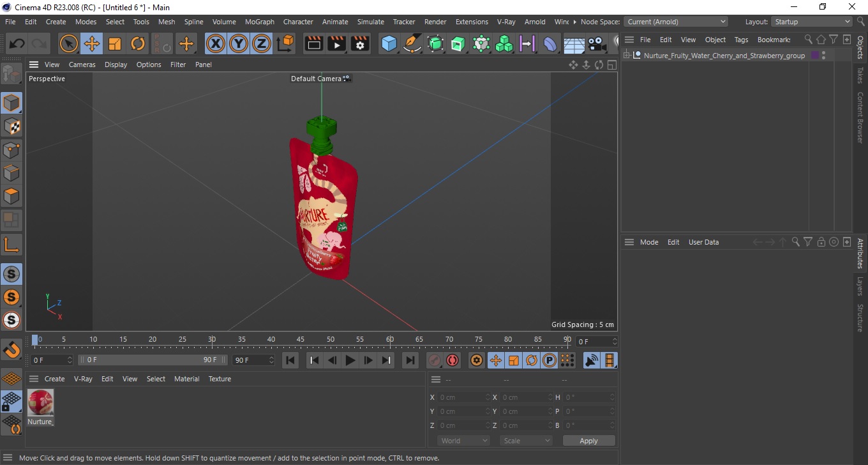
Task: Add an Extrude generator object
Action: (x=458, y=44)
